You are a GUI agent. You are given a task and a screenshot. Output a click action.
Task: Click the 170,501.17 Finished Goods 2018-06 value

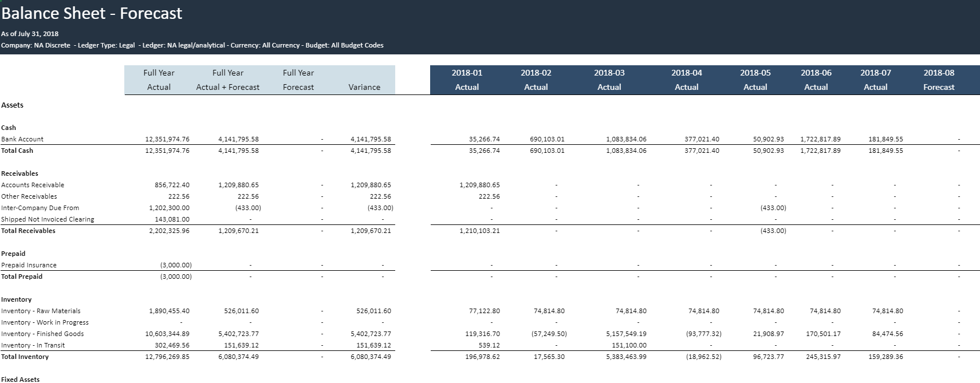click(x=823, y=334)
